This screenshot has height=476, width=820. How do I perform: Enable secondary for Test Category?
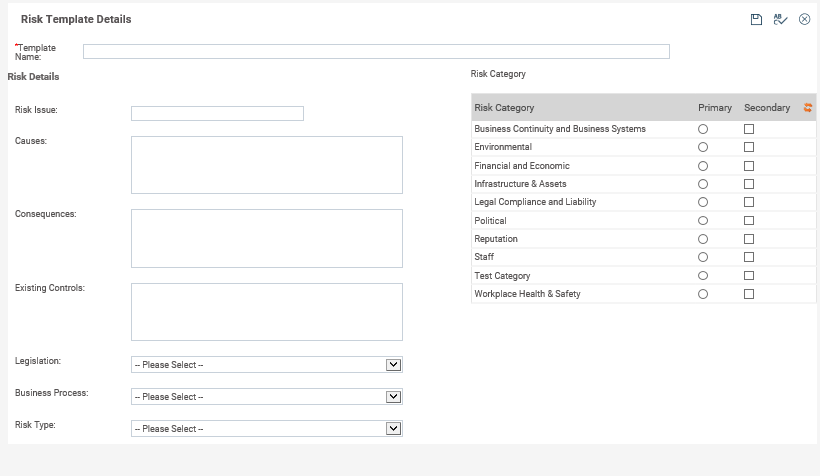tap(749, 276)
